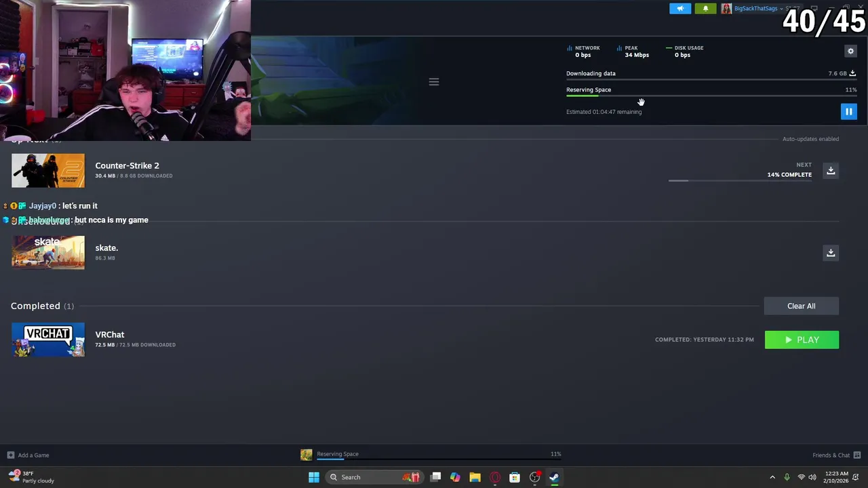The width and height of the screenshot is (868, 488).
Task: Open Task View on the taskbar
Action: click(x=435, y=477)
